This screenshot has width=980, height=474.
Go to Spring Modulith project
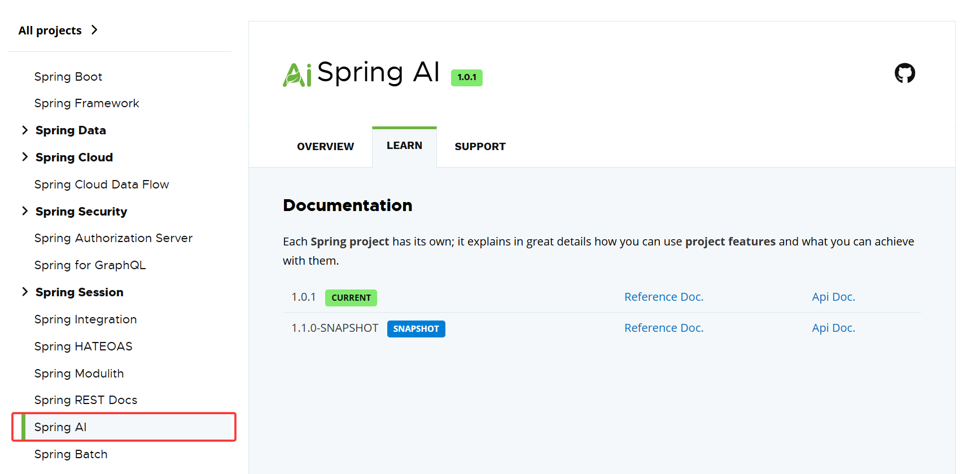click(79, 374)
